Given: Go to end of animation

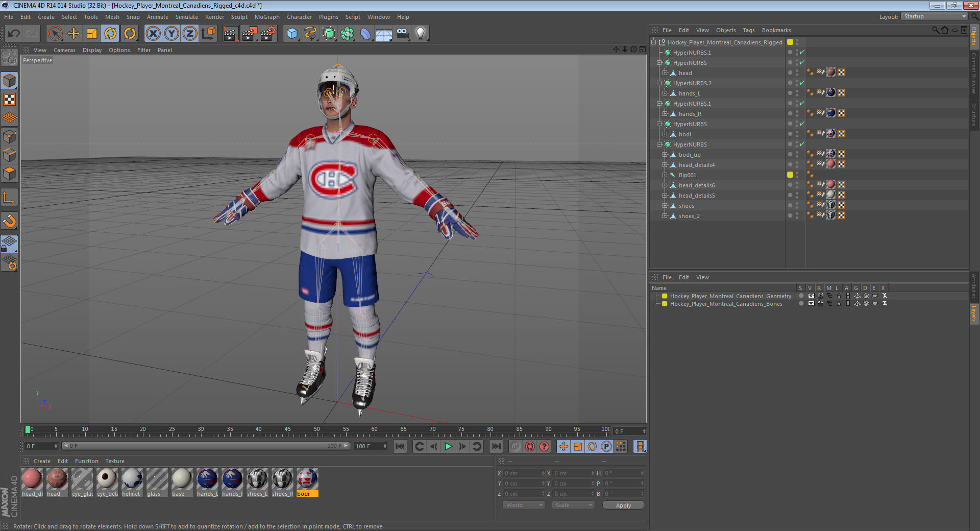Looking at the screenshot, I should 496,447.
